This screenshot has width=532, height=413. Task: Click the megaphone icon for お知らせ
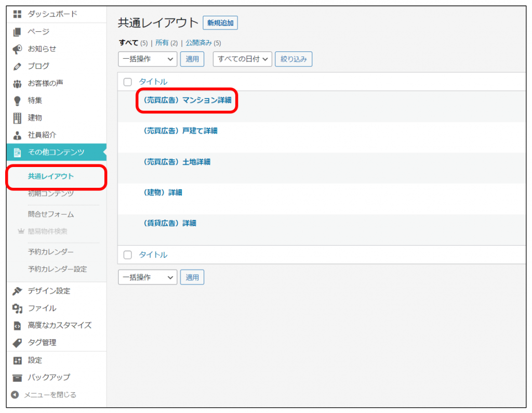tap(17, 49)
